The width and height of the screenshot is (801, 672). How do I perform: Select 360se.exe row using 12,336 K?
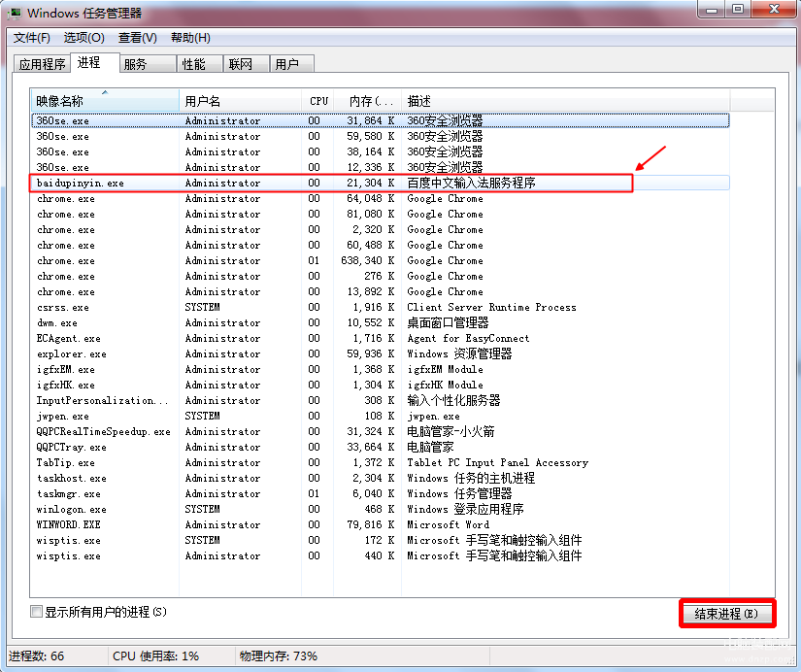[x=380, y=167]
